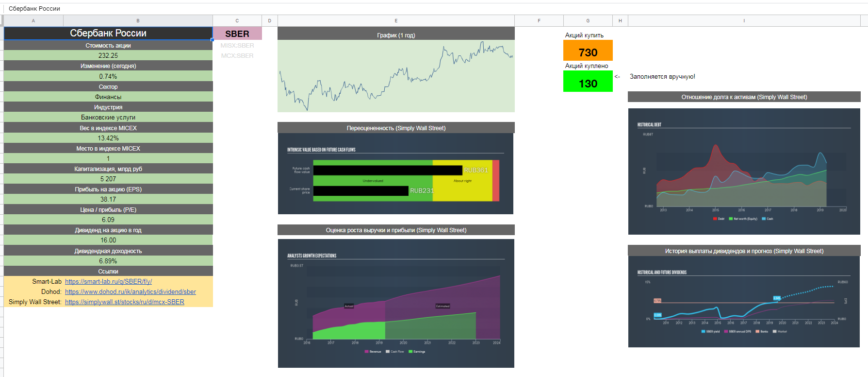This screenshot has width=868, height=377.
Task: Click the Акций куплено label
Action: coord(586,66)
